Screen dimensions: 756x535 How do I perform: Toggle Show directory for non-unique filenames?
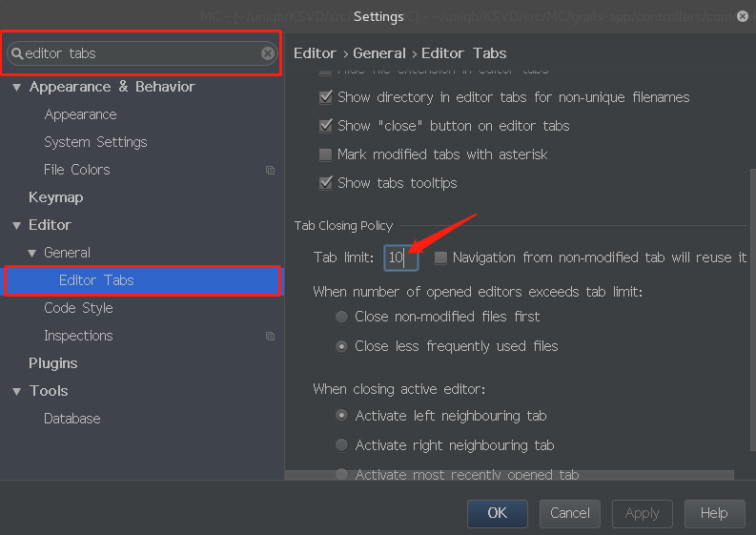(x=326, y=97)
